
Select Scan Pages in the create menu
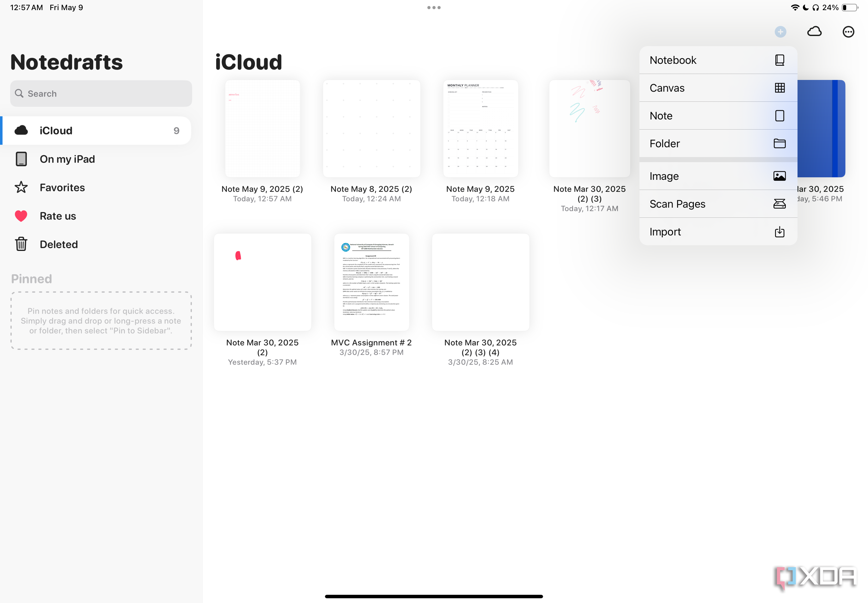point(718,204)
